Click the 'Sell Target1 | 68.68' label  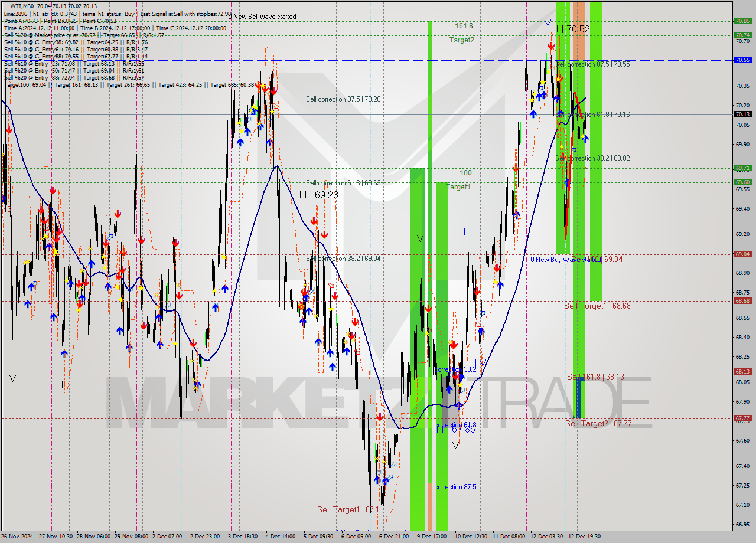(597, 306)
